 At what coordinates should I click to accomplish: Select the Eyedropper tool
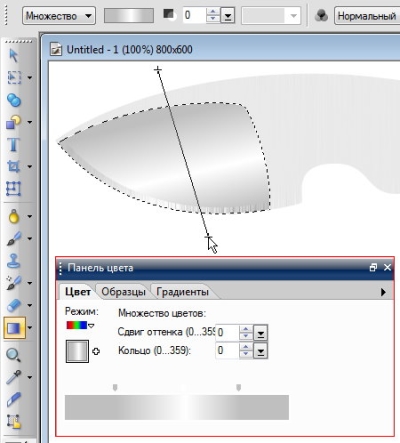click(x=13, y=377)
